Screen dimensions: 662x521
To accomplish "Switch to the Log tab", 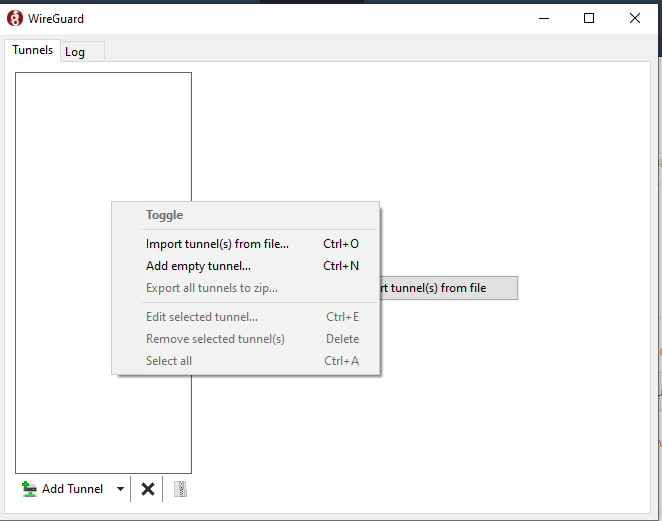I will [82, 52].
